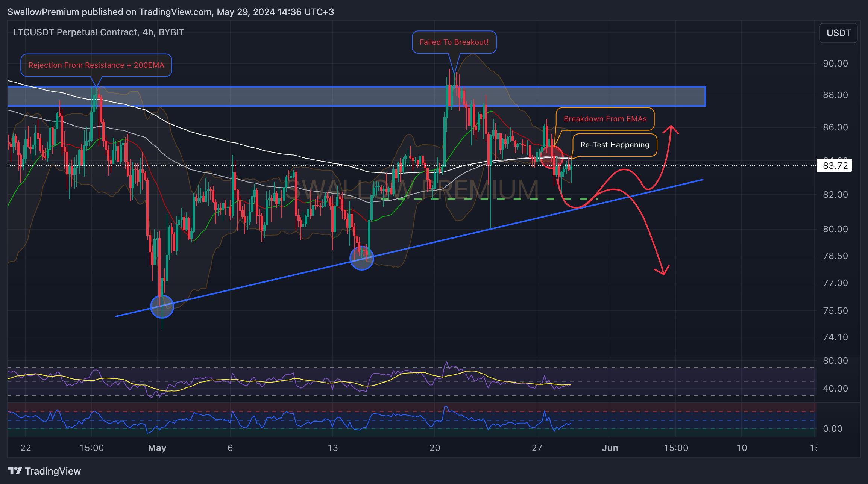This screenshot has width=868, height=484.
Task: Click the May date label on time axis
Action: (157, 448)
